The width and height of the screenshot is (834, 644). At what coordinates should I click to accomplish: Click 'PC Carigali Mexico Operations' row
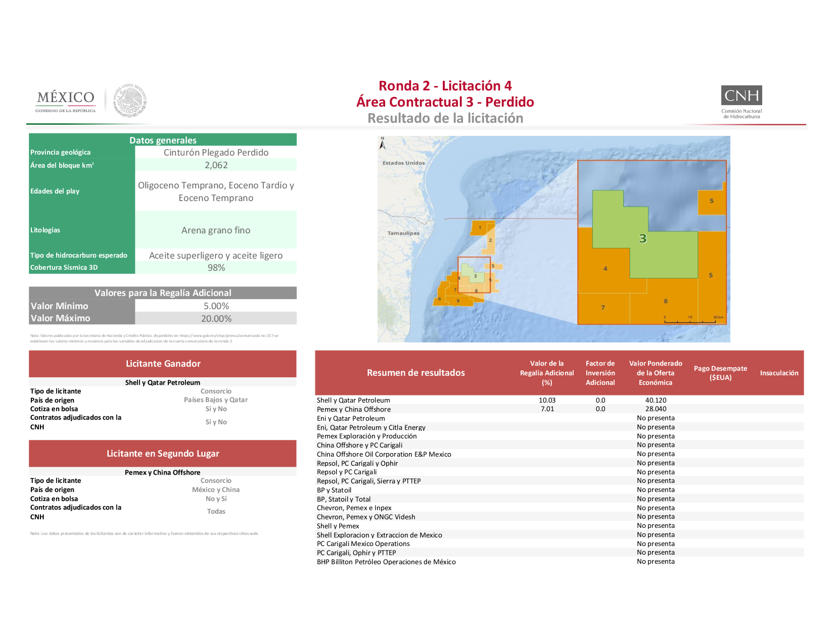pyautogui.click(x=560, y=544)
